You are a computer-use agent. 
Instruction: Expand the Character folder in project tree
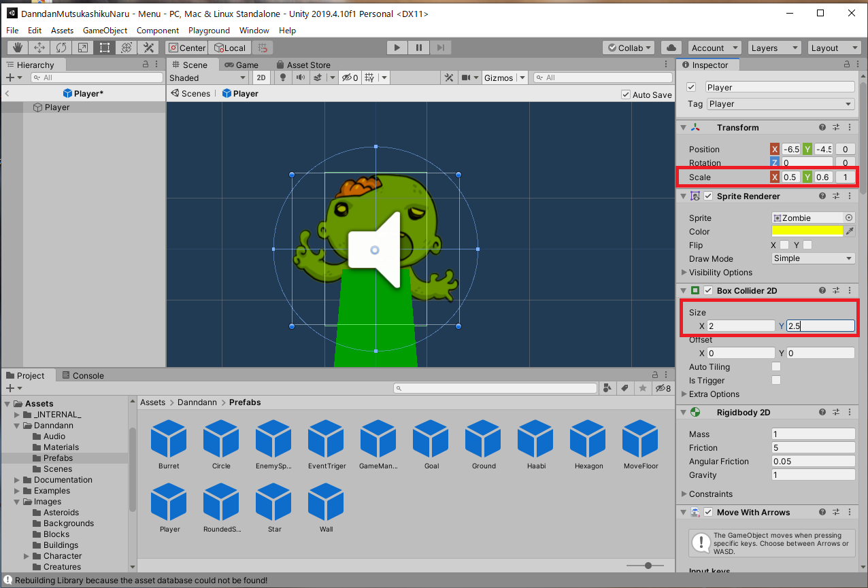[27, 555]
